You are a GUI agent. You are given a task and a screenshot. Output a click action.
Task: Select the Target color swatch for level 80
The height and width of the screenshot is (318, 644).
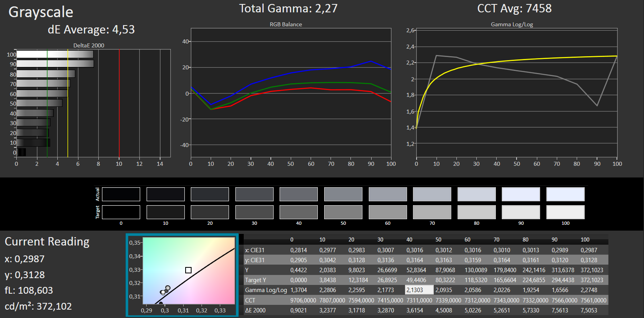point(477,212)
